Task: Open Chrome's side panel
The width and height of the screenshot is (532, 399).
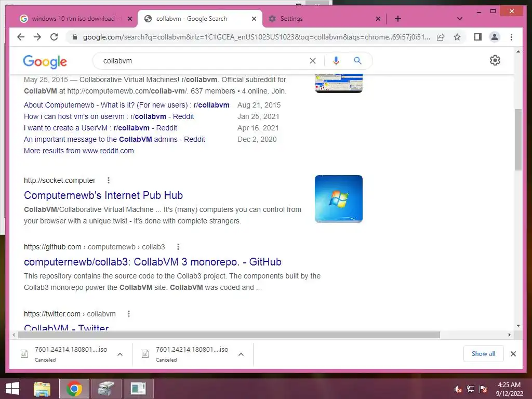Action: pos(478,37)
